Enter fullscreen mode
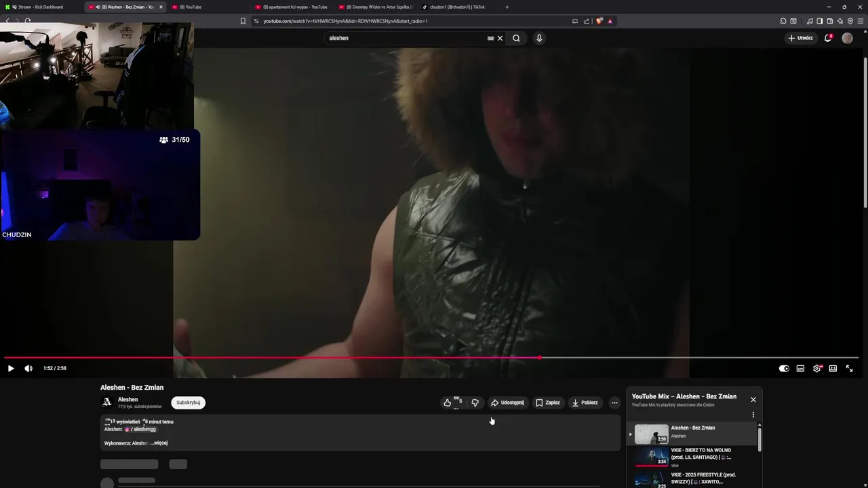The width and height of the screenshot is (868, 488). [849, 369]
